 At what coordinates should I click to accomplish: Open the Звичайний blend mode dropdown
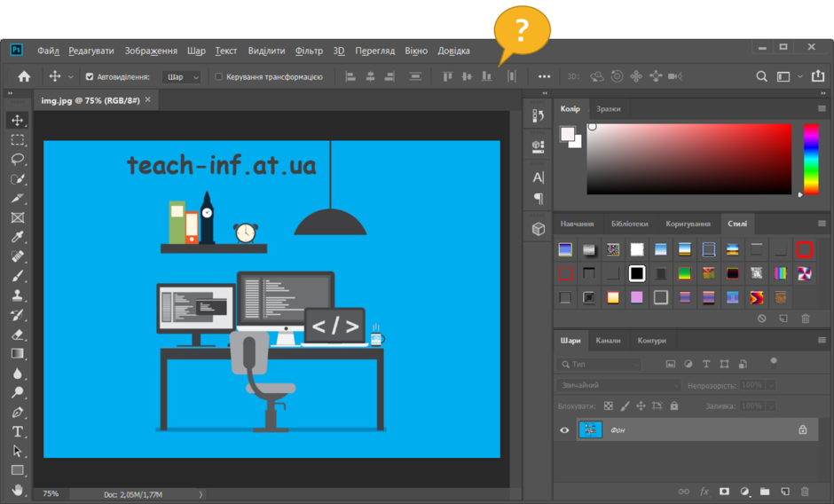(x=618, y=385)
